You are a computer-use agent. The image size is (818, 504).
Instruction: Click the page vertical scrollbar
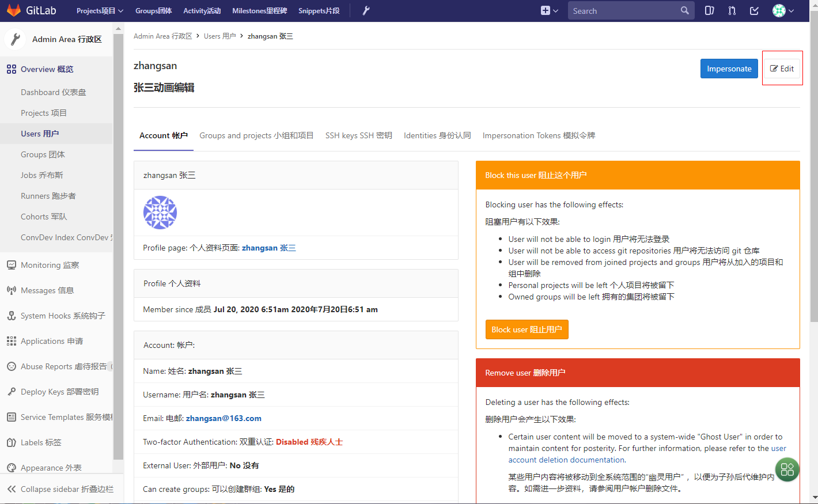[813, 167]
